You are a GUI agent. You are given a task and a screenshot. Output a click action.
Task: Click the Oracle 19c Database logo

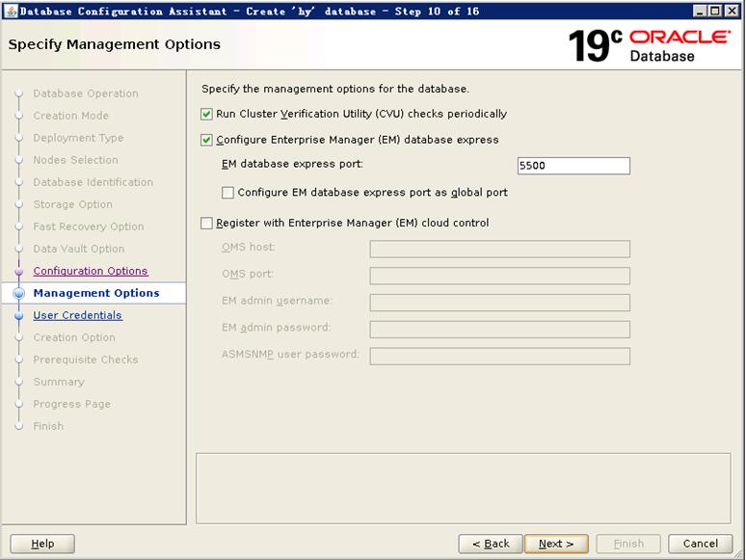(x=650, y=45)
